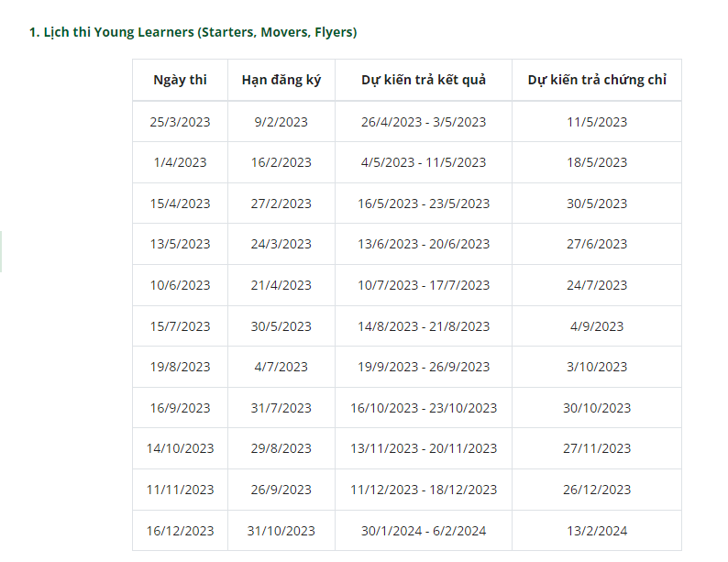The image size is (728, 562).
Task: Click the Young Learners schedule heading
Action: click(x=193, y=32)
